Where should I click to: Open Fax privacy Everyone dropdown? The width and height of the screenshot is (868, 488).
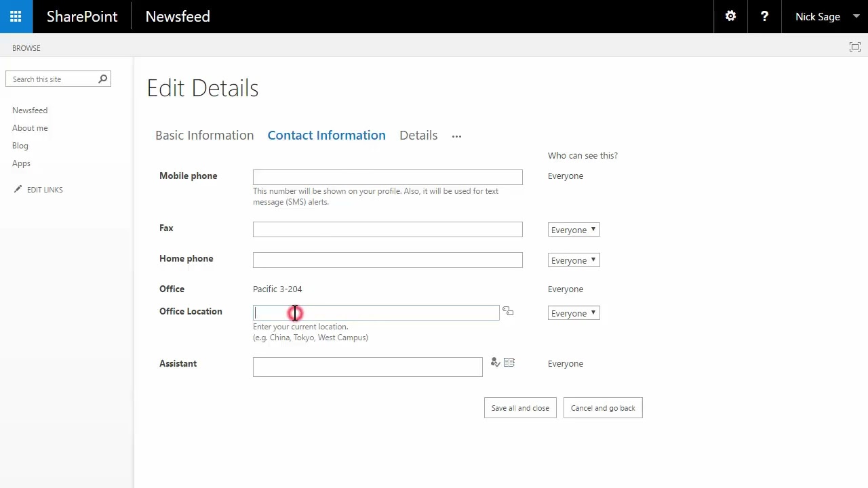tap(574, 230)
